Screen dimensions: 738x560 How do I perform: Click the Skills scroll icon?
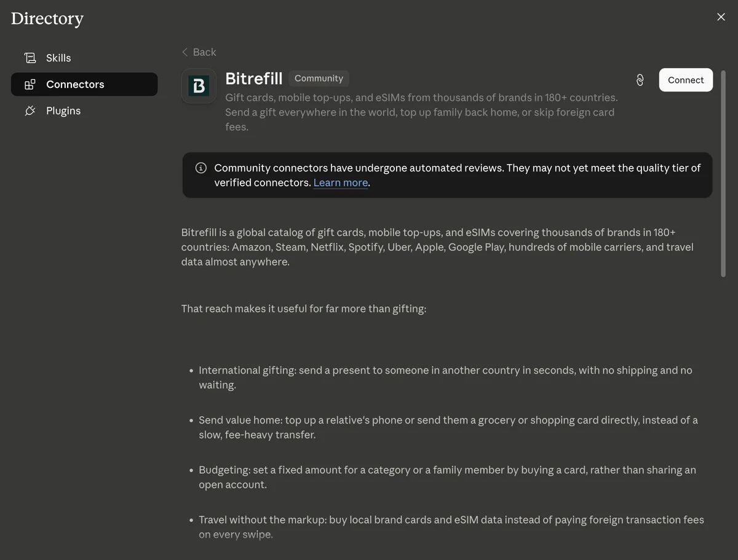(x=30, y=58)
